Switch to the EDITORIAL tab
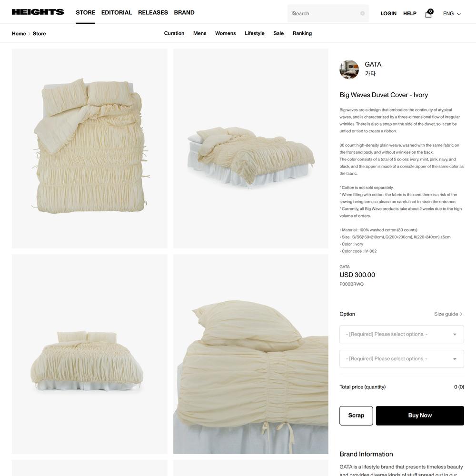The width and height of the screenshot is (476, 476). 117,12
